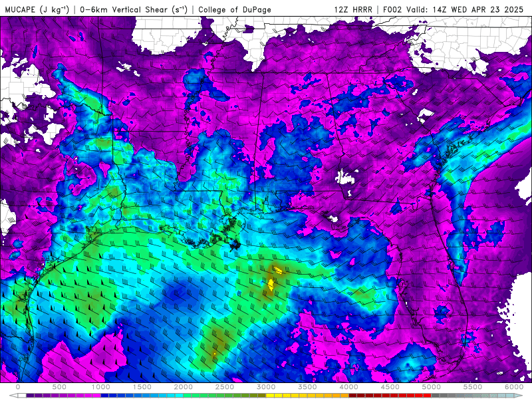
Task: Click the F002 Valid 14Z WED APR 23 2025 text
Action: [x=453, y=9]
